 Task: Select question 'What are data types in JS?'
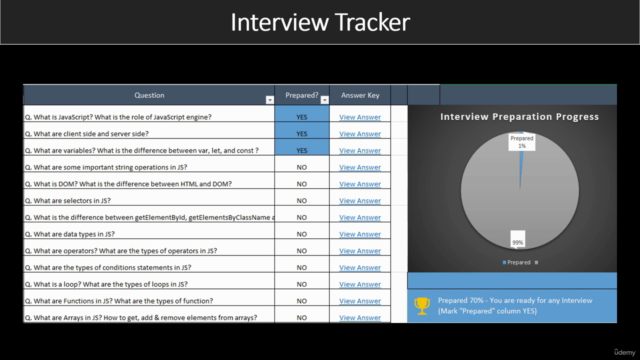[149, 231]
